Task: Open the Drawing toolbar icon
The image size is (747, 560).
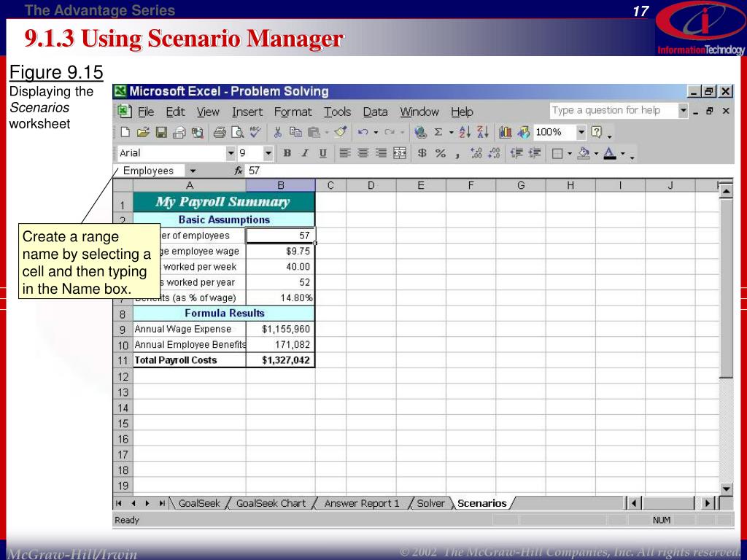Action: (x=523, y=133)
